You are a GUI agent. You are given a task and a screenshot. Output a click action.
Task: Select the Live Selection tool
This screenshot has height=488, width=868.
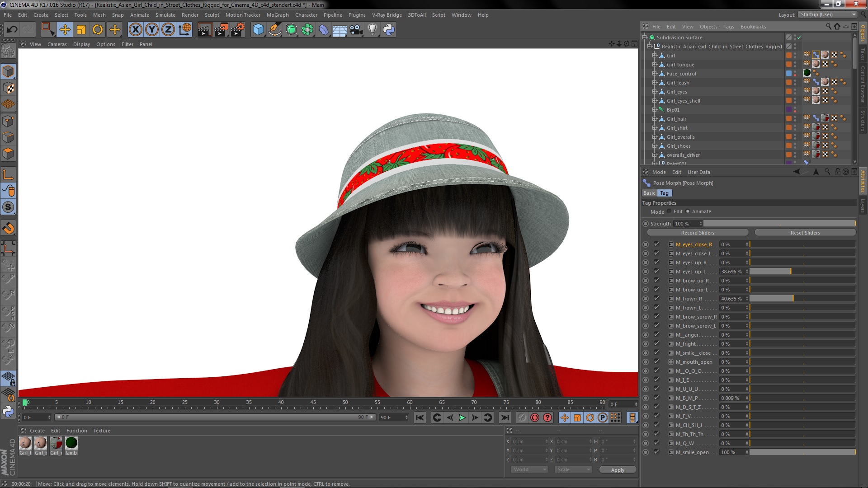48,30
